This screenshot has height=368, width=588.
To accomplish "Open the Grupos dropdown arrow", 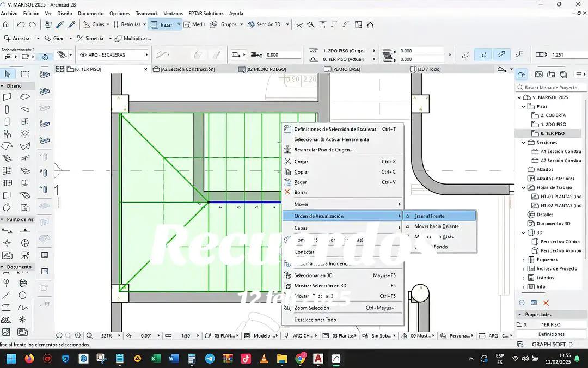I will pos(242,24).
